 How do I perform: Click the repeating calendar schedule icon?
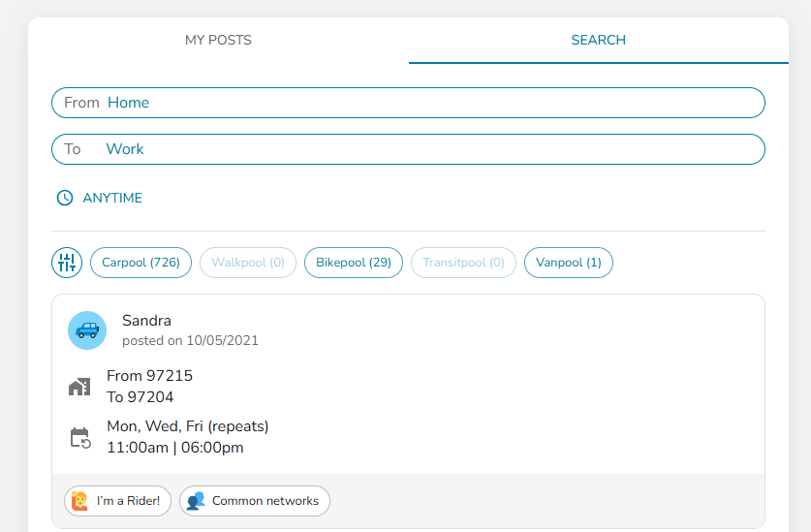click(x=79, y=437)
